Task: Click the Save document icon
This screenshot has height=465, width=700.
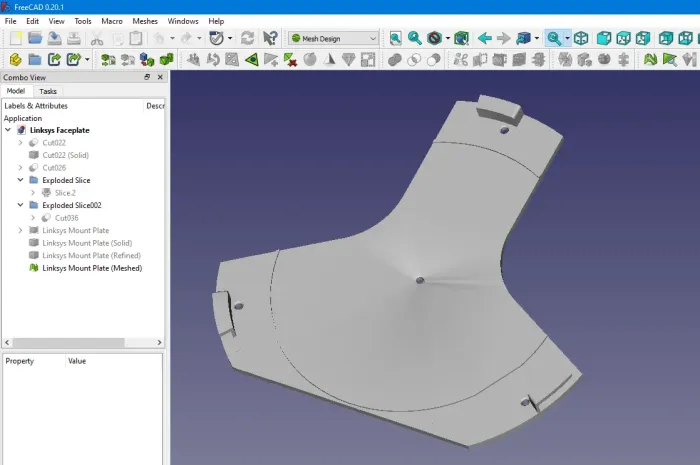Action: [x=54, y=38]
